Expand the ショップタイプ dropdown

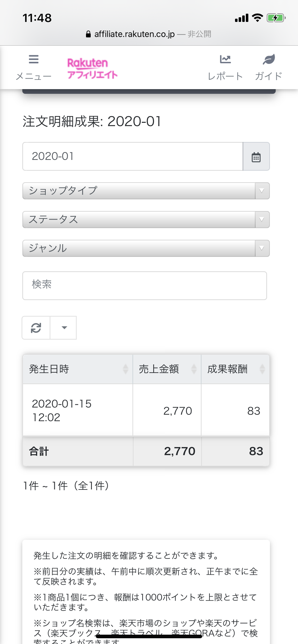point(146,191)
